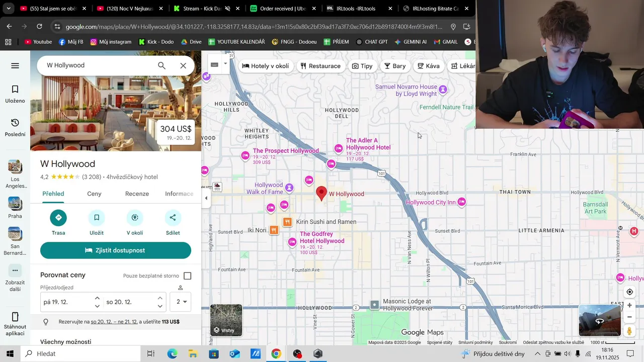Open the YOUTUBE KALENDÁŘ bookmark

tap(236, 42)
